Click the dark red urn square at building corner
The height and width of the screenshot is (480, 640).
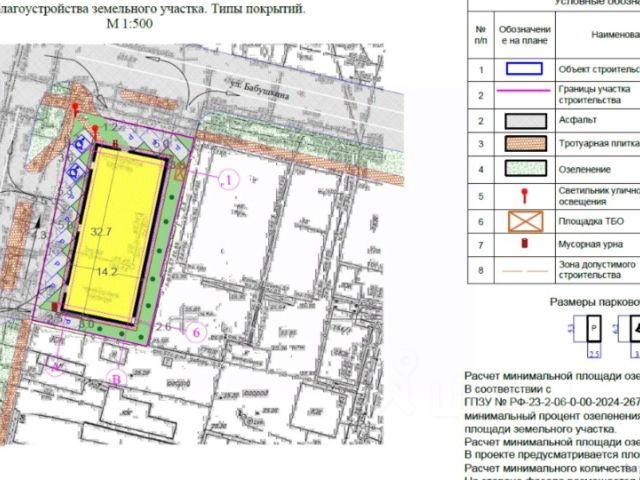pyautogui.click(x=55, y=307)
